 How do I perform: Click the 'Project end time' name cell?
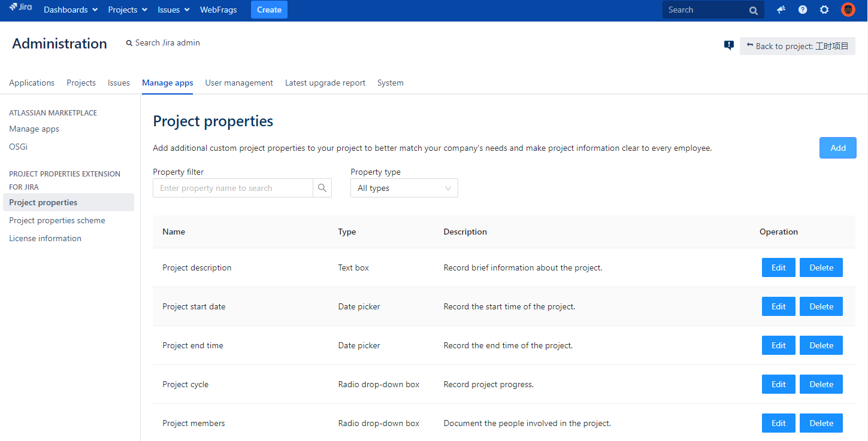193,345
